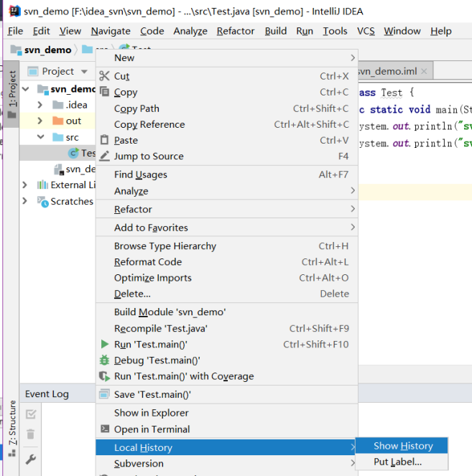Choose Browse Type Hierarchy

[x=226, y=246]
